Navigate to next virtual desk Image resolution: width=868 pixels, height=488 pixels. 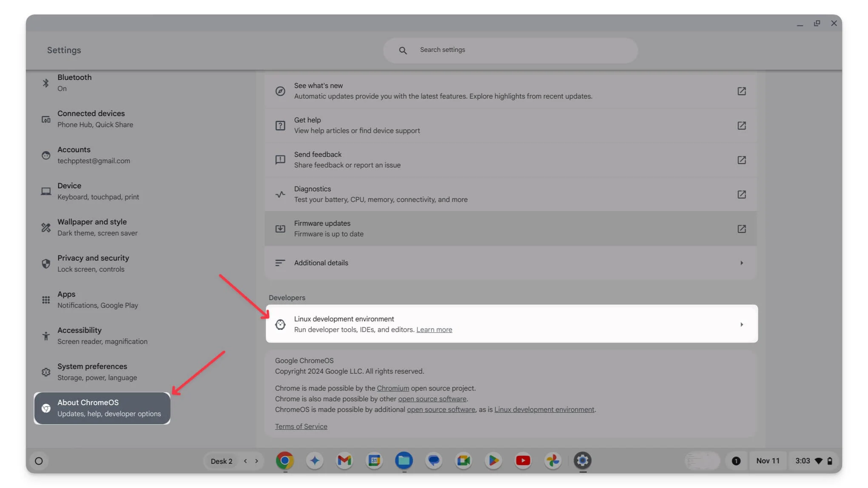click(256, 460)
